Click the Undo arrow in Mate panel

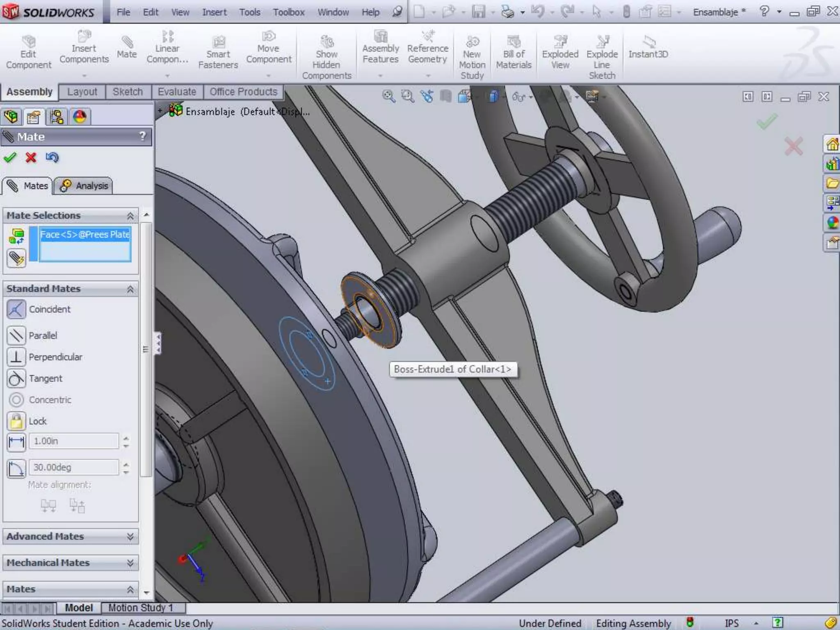pos(52,157)
